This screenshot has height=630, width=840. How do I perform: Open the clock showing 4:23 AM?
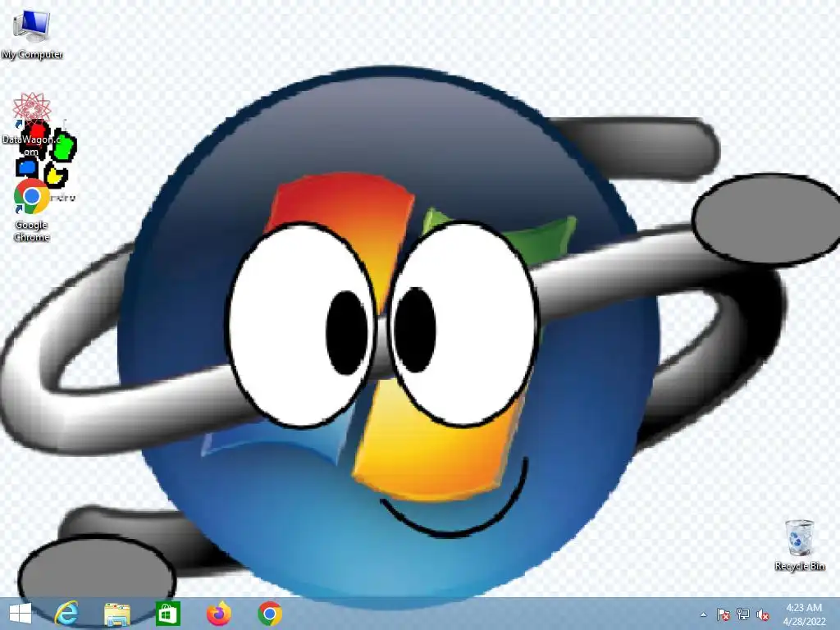[804, 614]
